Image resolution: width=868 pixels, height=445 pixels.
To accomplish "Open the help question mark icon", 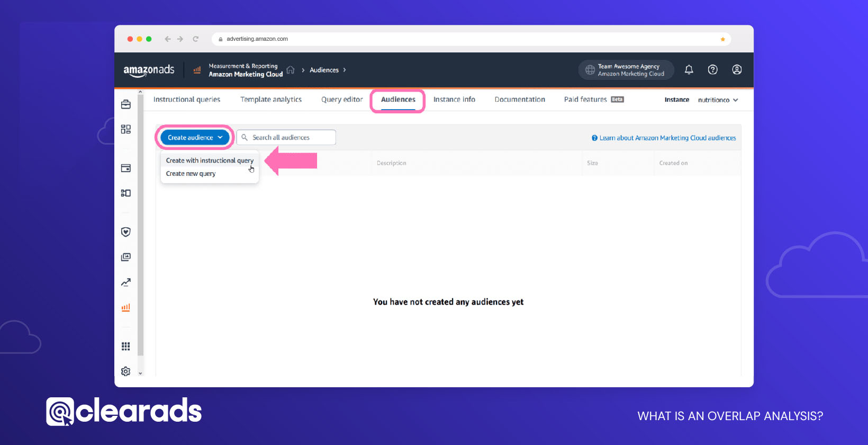I will pos(712,69).
